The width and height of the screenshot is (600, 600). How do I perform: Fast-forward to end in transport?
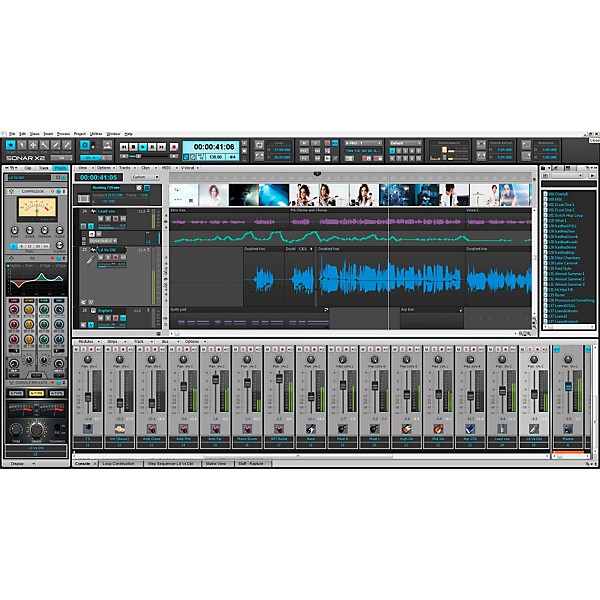pyautogui.click(x=161, y=147)
